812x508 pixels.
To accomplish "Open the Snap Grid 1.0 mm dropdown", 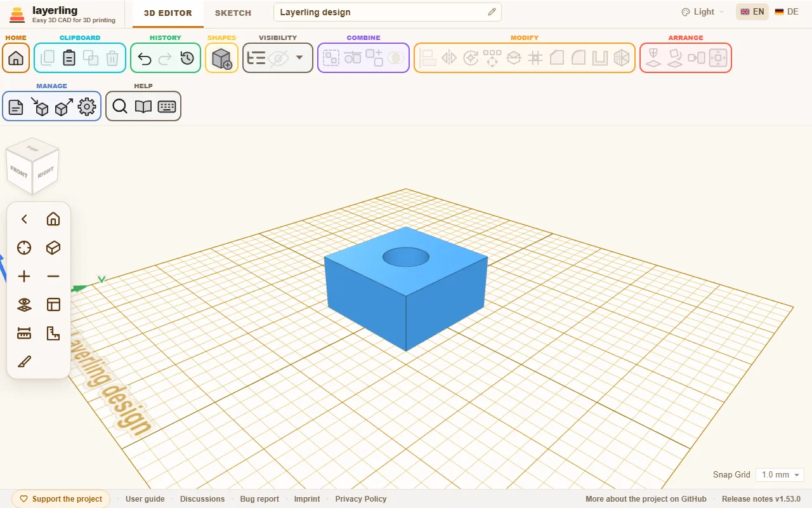I will pyautogui.click(x=780, y=475).
